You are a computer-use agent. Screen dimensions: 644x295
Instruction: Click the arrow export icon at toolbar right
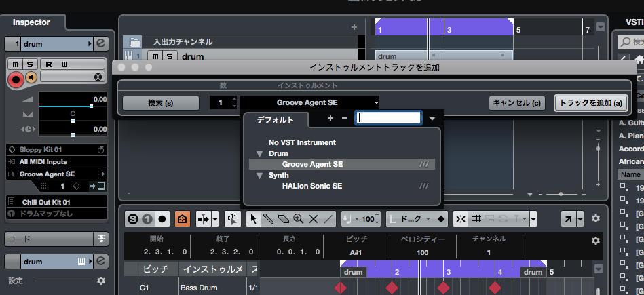click(569, 219)
